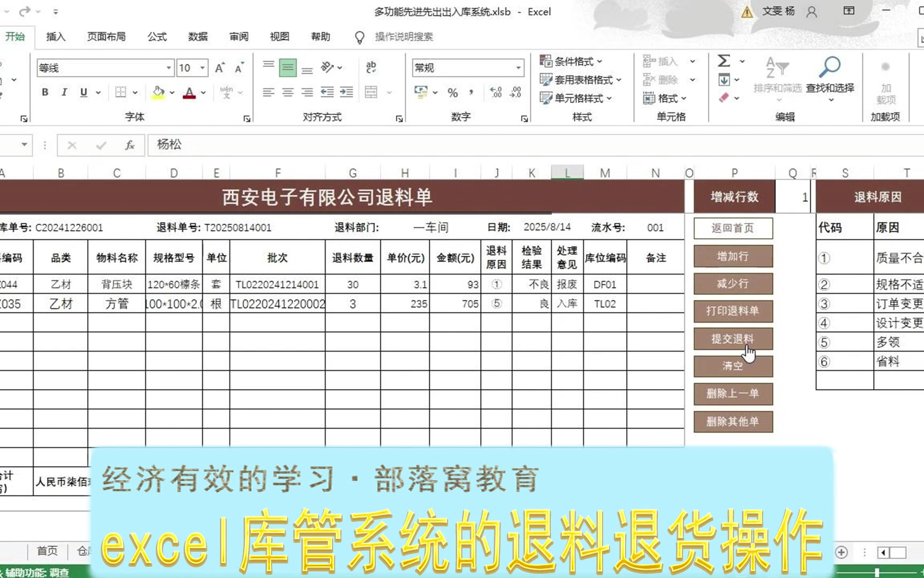The image size is (924, 578).
Task: Apply comma style
Action: [471, 92]
